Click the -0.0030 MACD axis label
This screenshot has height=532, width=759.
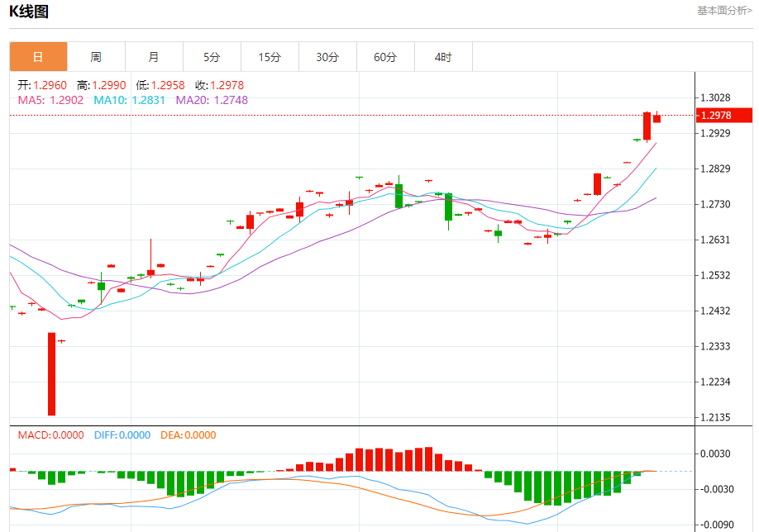pos(718,489)
